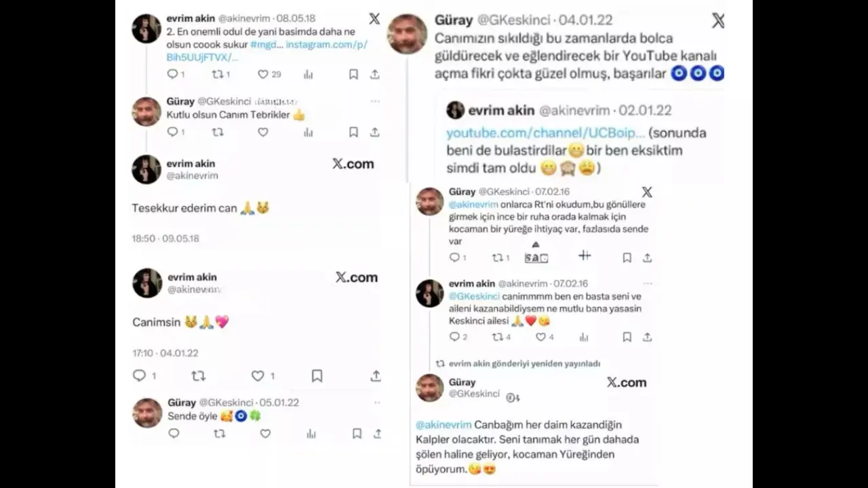Share the 'onlarca Rt'ni okudum' tweet

pyautogui.click(x=648, y=258)
